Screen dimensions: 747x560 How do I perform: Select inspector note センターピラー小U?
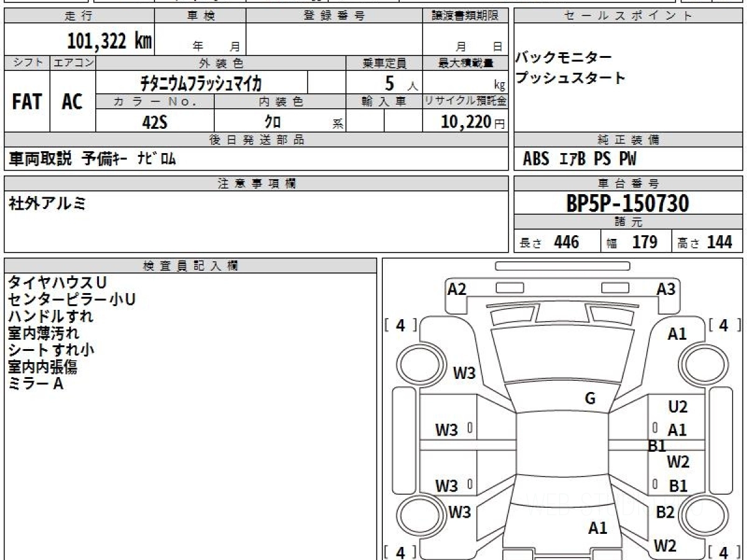[72, 299]
